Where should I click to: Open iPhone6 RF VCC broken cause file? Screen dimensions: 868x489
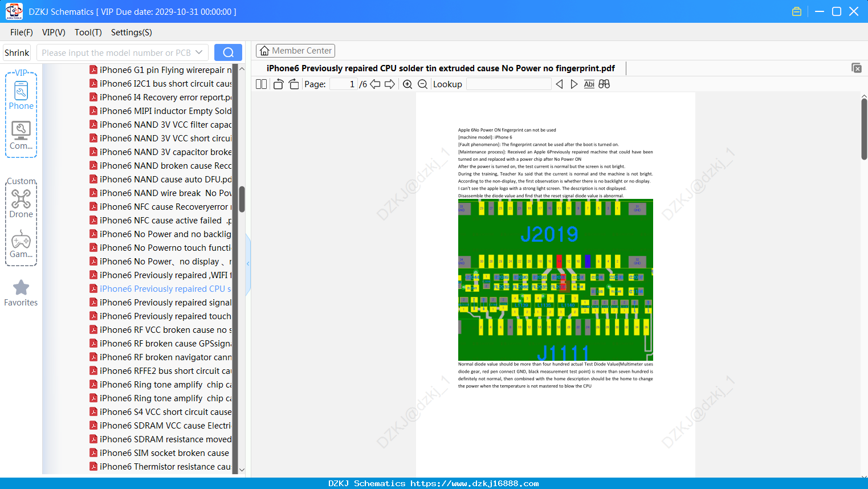tap(165, 329)
